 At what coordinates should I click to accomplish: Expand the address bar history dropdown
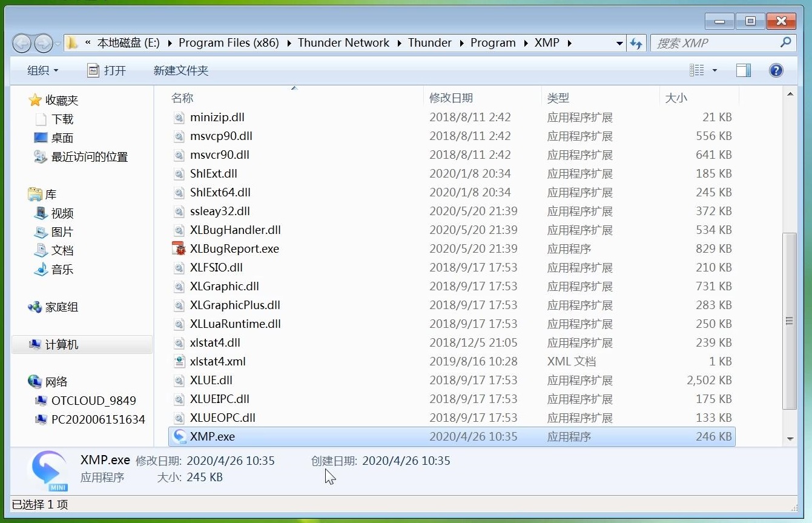coord(619,43)
